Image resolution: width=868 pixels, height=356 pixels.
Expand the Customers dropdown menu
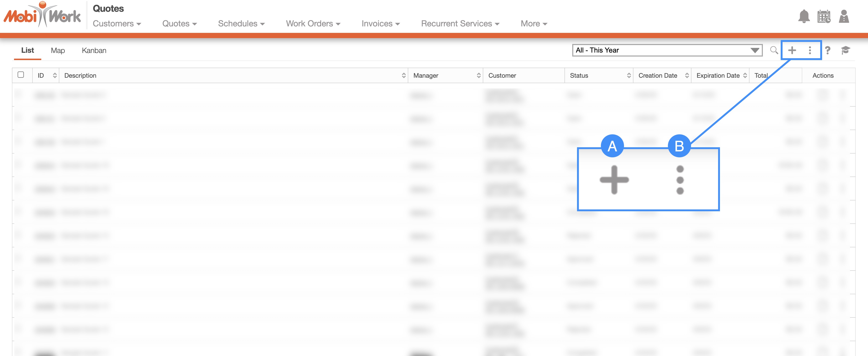tap(117, 24)
